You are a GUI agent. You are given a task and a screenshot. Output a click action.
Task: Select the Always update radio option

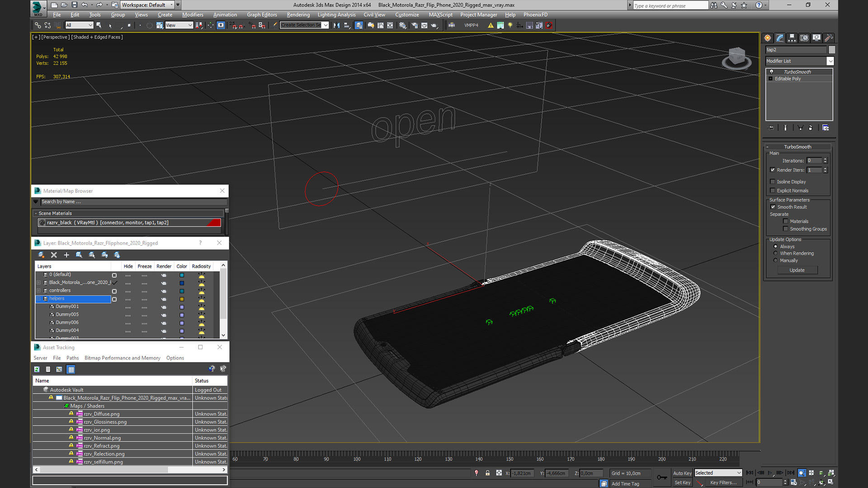776,247
